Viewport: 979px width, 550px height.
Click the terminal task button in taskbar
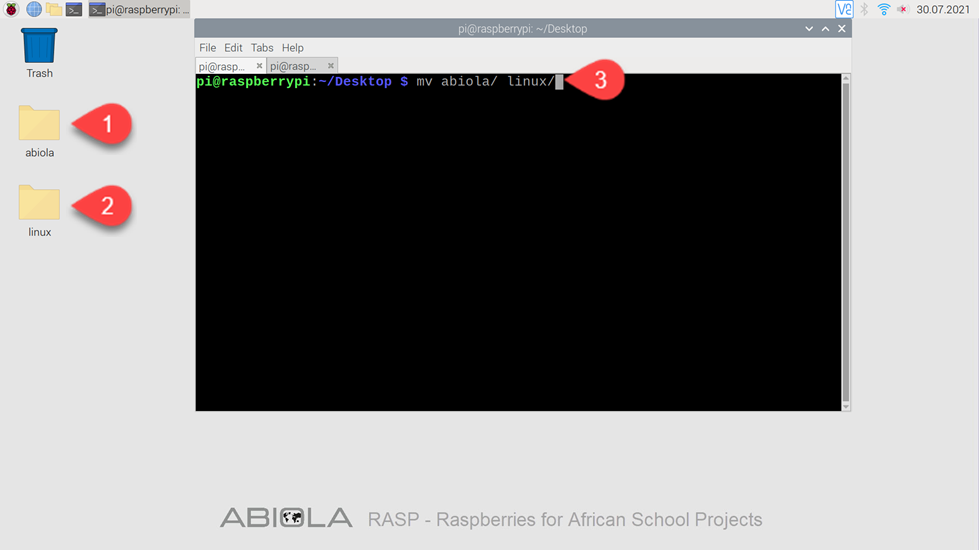click(139, 9)
